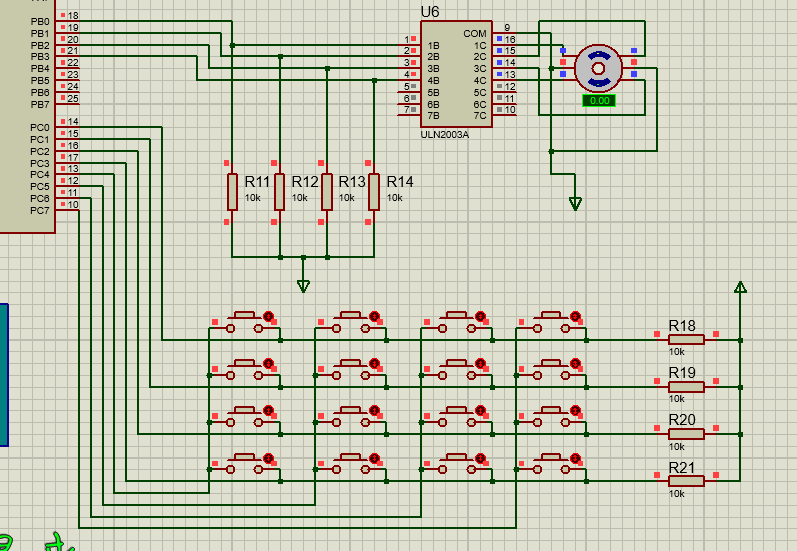797x551 pixels.
Task: Click the first push button in R18 row
Action: (244, 323)
